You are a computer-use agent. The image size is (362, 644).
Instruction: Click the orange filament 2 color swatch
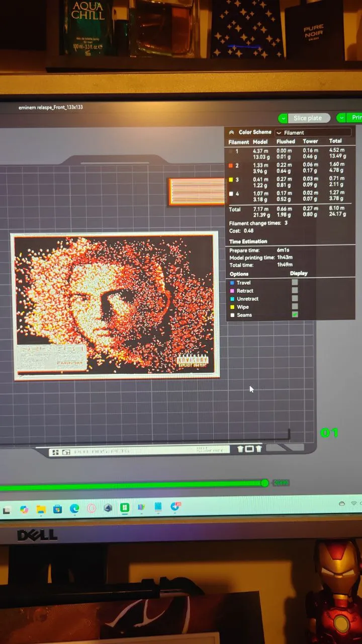(231, 165)
